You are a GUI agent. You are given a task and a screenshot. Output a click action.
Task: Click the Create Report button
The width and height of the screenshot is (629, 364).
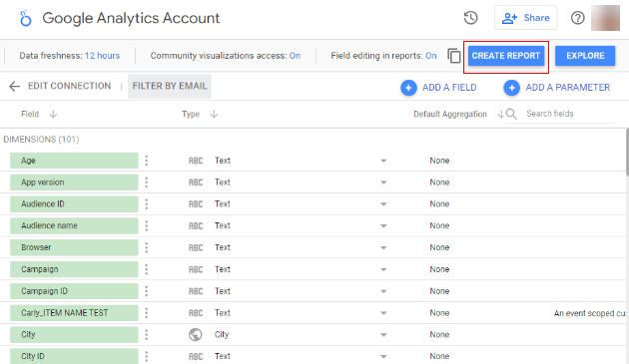[506, 56]
